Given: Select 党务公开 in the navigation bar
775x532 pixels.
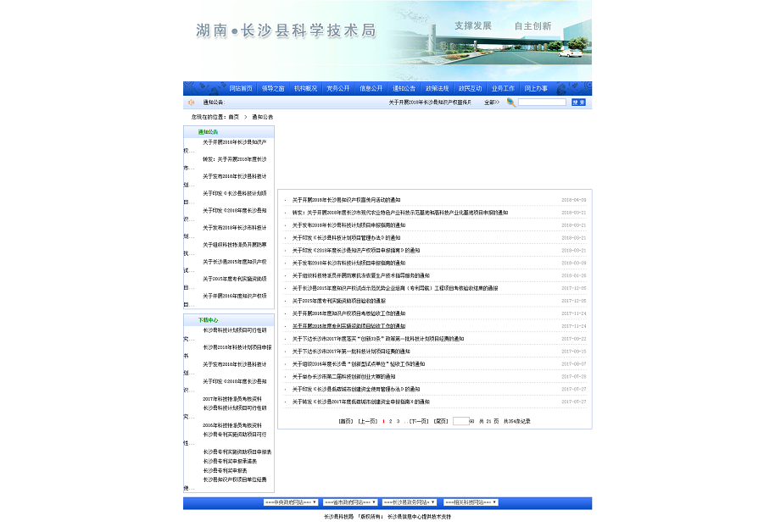Looking at the screenshot, I should pos(338,88).
